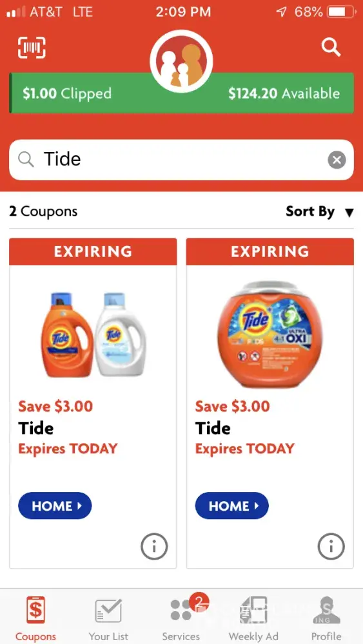Expand the Sort By dropdown
Viewport: 363px width, 644px height.
(x=320, y=211)
